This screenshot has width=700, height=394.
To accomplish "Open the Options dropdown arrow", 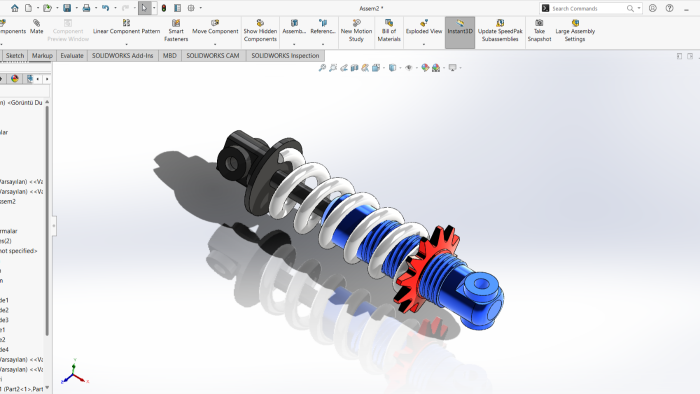I will pos(200,8).
